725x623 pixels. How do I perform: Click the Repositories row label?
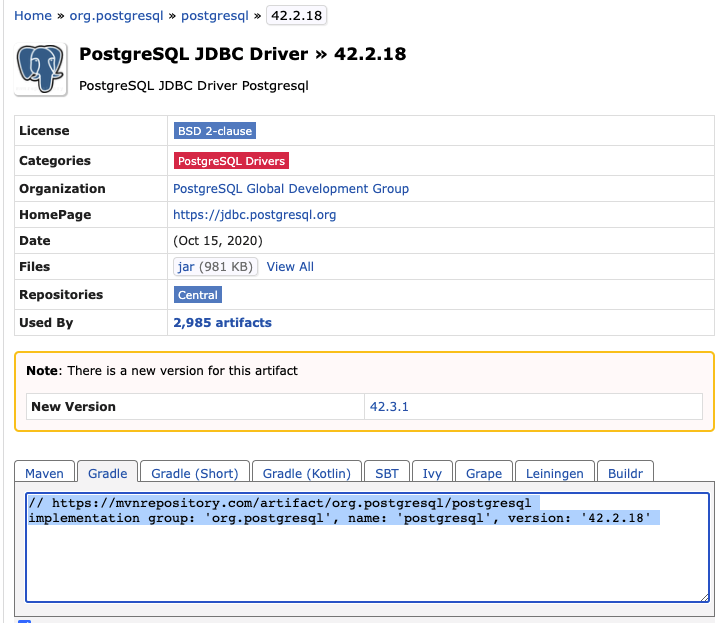[61, 295]
